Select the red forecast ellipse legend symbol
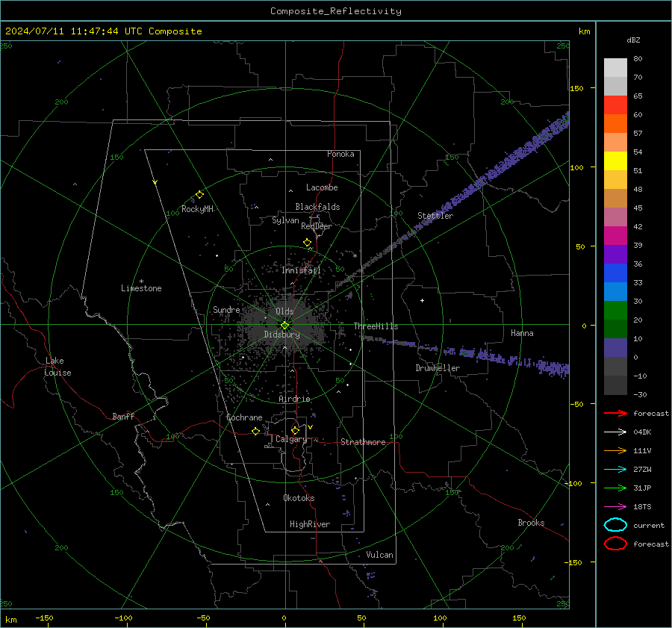The height and width of the screenshot is (628, 672). 615,544
